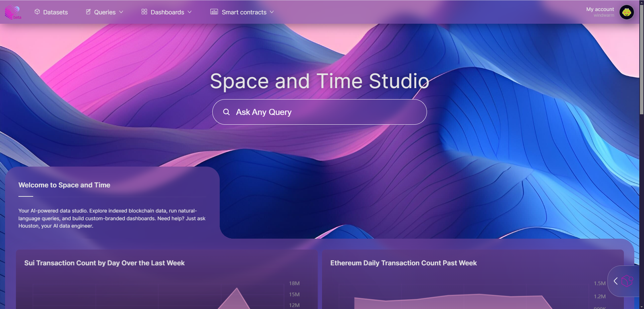
Task: Click the Welcome to Space and Time heading
Action: click(x=64, y=185)
